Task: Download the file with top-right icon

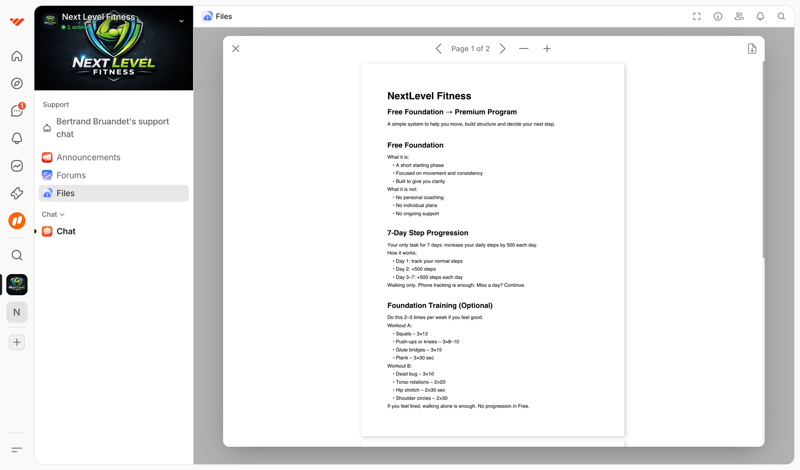Action: tap(752, 49)
